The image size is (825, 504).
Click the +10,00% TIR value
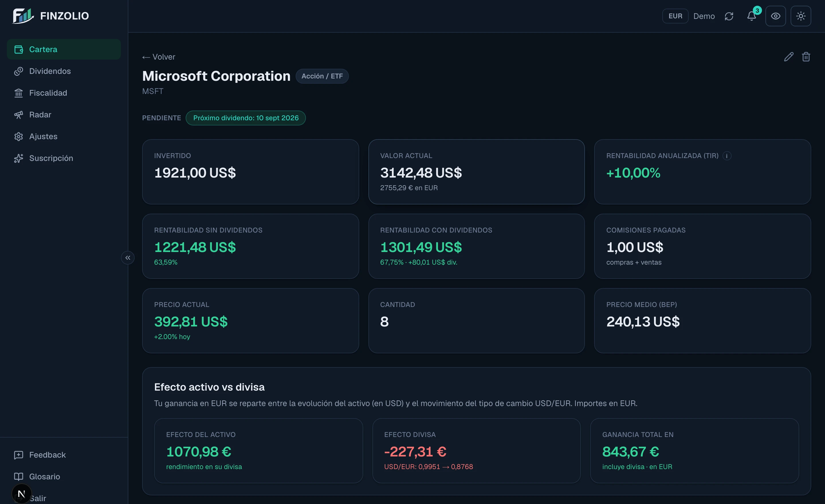pyautogui.click(x=633, y=173)
